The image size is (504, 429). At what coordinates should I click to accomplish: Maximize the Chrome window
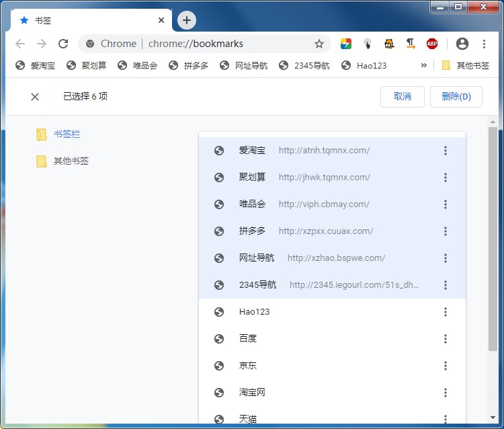coord(458,7)
